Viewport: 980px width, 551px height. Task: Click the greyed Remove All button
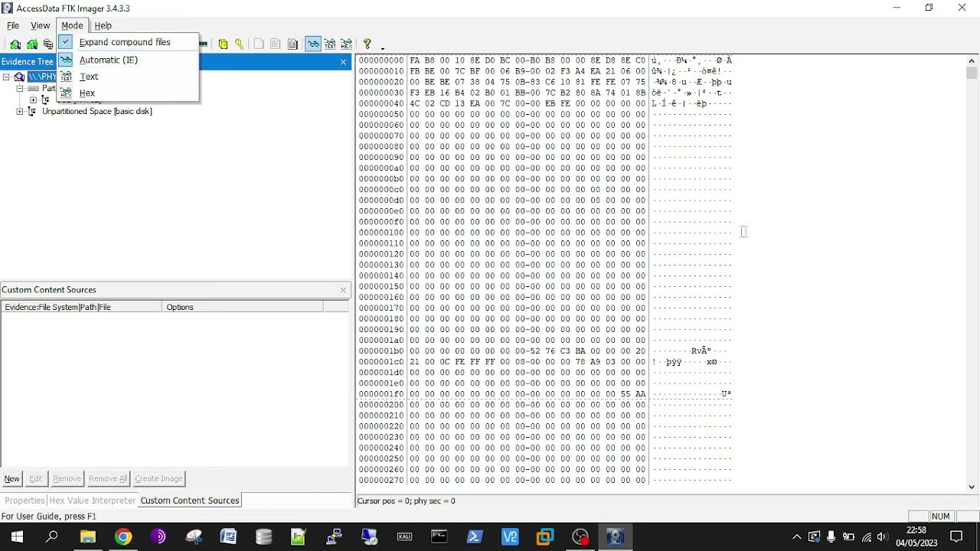coord(108,479)
